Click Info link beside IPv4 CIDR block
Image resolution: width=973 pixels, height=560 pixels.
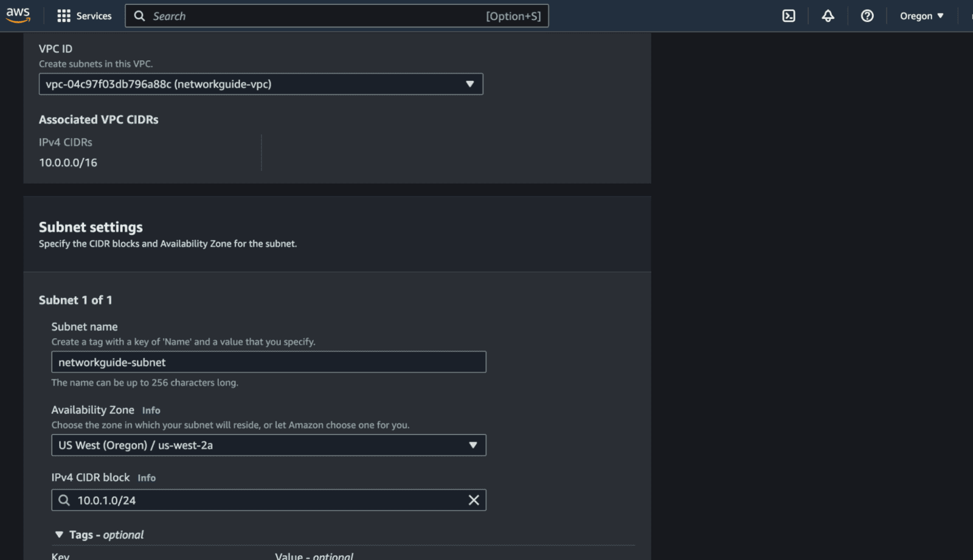click(x=147, y=478)
